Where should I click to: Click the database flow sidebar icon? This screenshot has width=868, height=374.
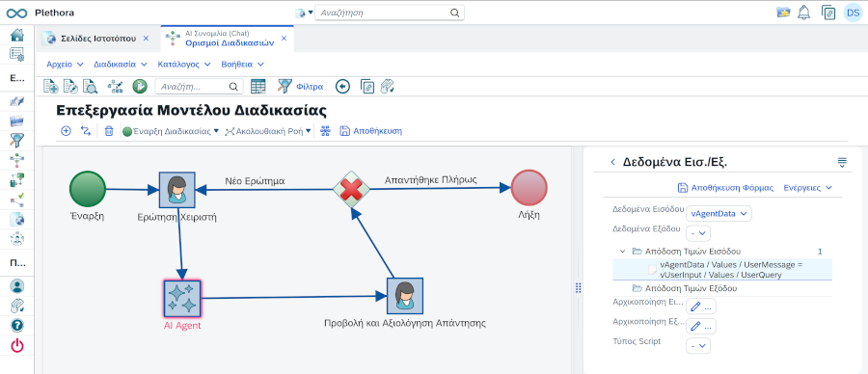[17, 179]
